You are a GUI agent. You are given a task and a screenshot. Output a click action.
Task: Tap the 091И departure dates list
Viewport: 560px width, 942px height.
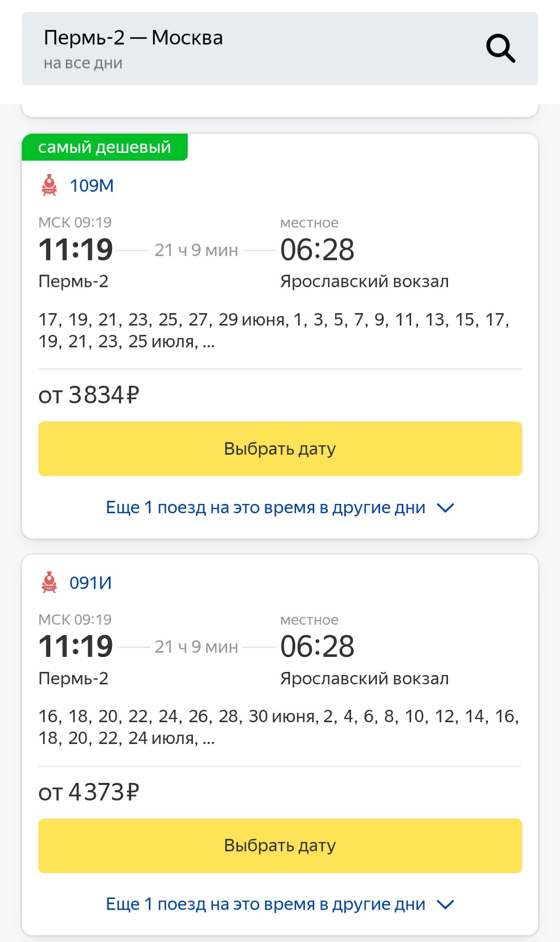click(278, 727)
